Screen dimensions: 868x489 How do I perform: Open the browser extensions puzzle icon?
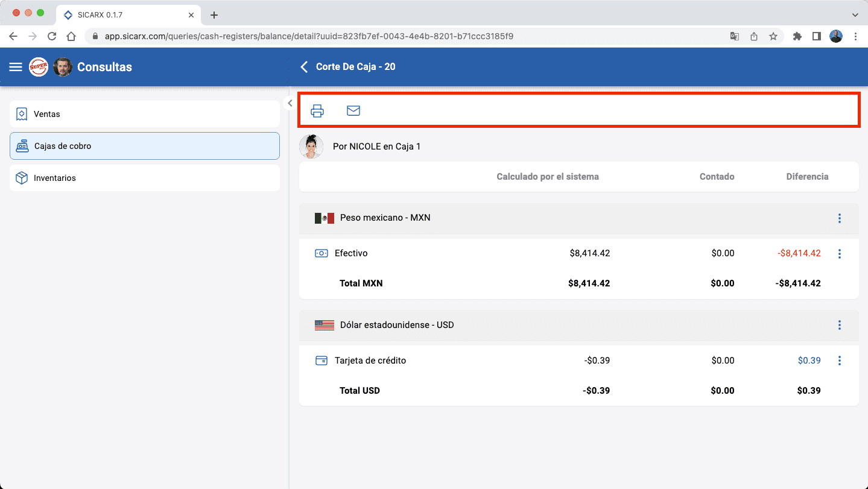[797, 36]
